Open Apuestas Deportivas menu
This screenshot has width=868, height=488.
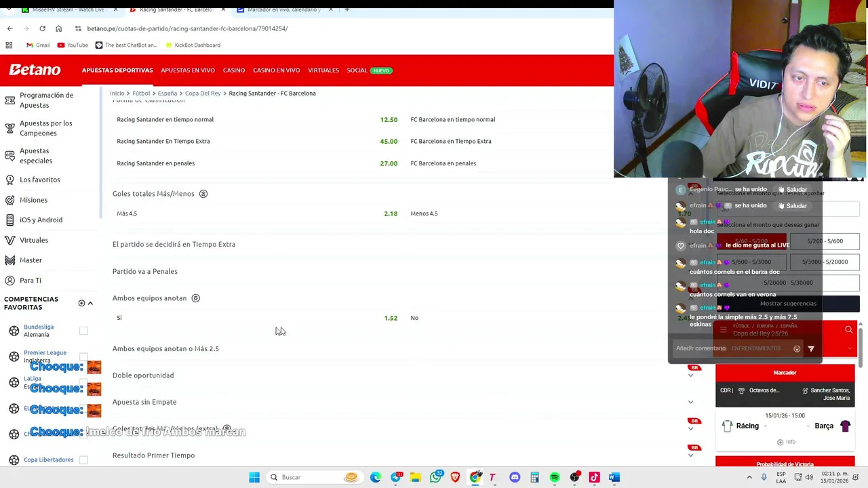(x=117, y=70)
